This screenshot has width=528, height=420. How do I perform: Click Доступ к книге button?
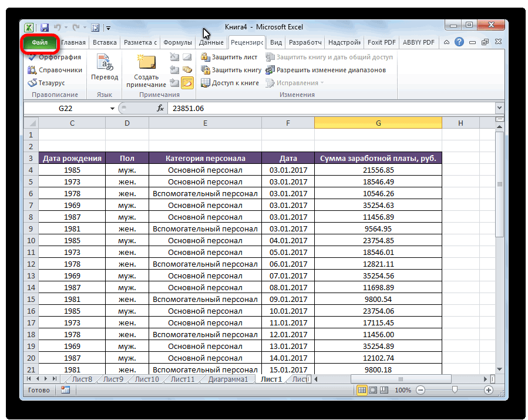230,83
